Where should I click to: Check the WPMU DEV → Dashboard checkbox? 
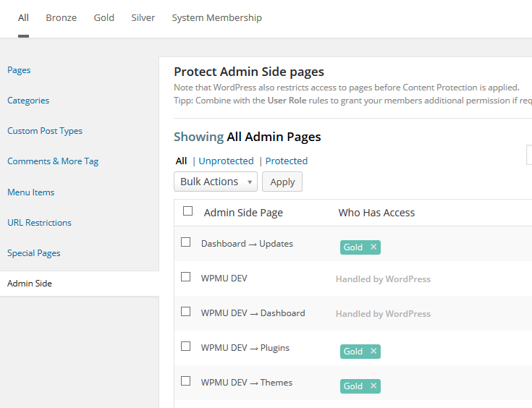coord(186,312)
